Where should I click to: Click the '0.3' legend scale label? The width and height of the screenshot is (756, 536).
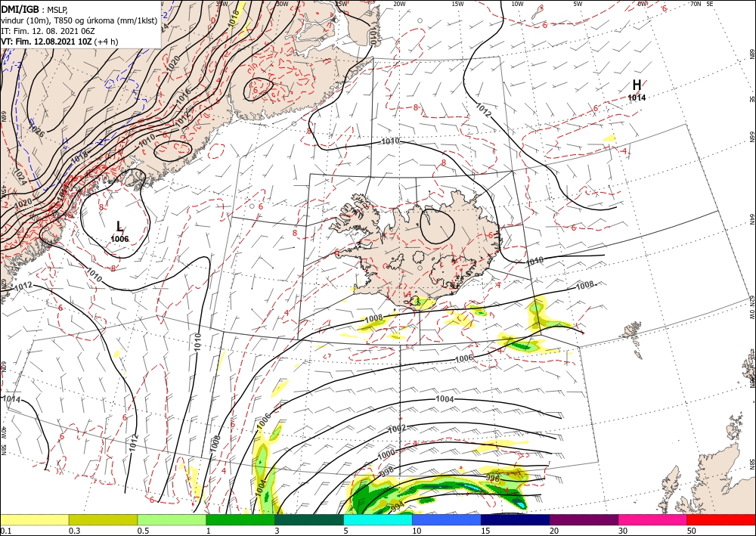pos(74,531)
